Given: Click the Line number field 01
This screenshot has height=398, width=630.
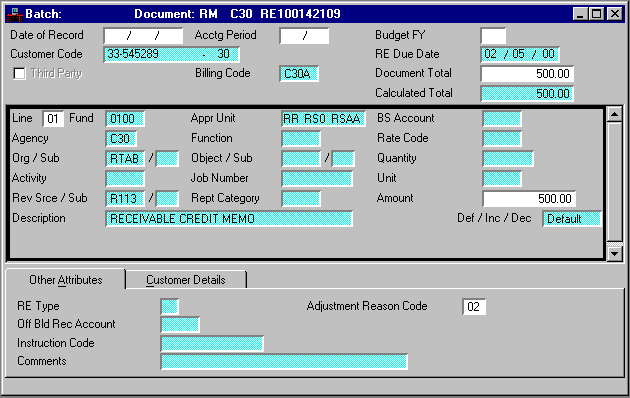Looking at the screenshot, I should 53,119.
